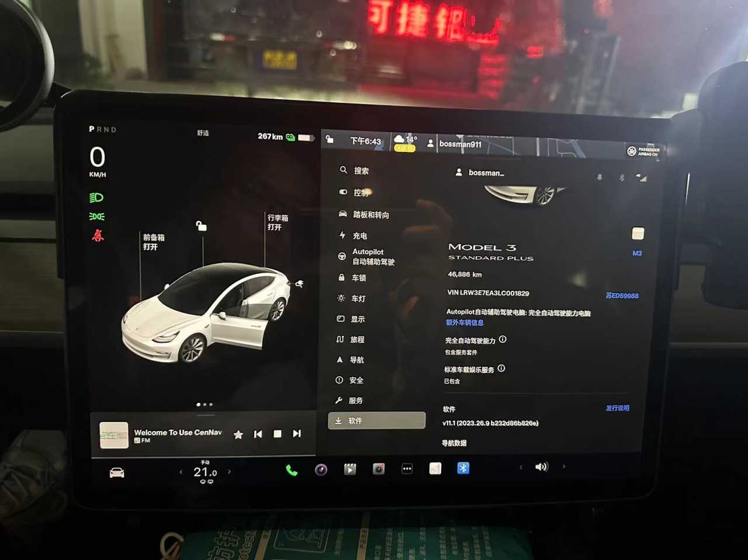Tap the passenger airbag status icon
The width and height of the screenshot is (748, 560).
tap(643, 151)
